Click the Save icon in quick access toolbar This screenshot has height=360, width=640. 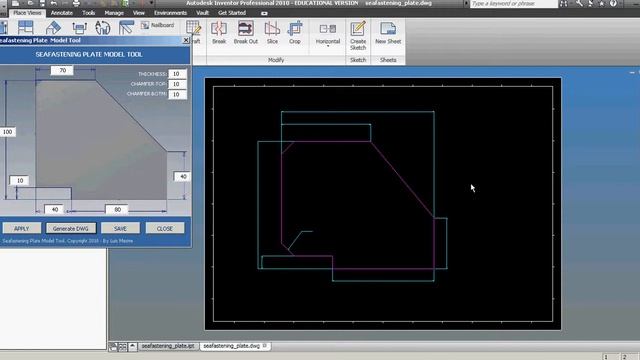pyautogui.click(x=42, y=3)
